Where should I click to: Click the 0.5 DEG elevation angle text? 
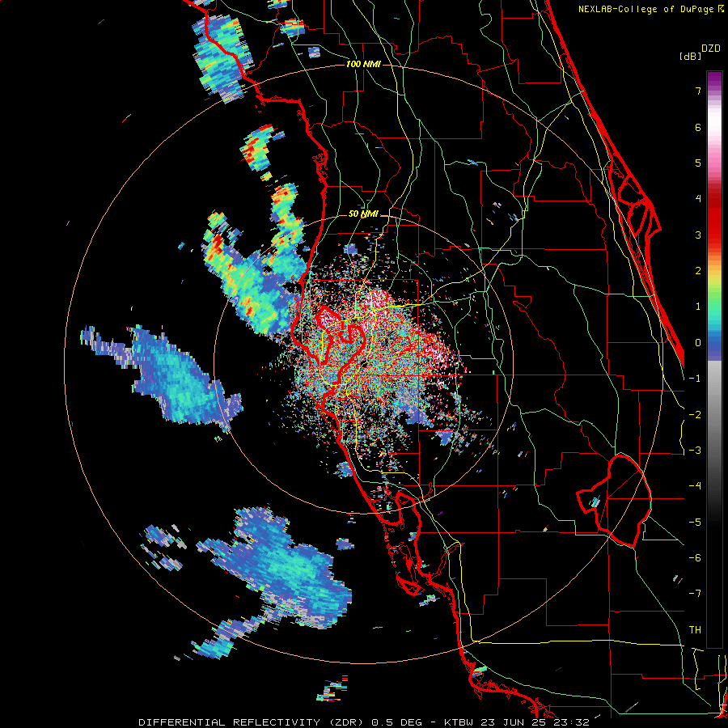tap(396, 722)
